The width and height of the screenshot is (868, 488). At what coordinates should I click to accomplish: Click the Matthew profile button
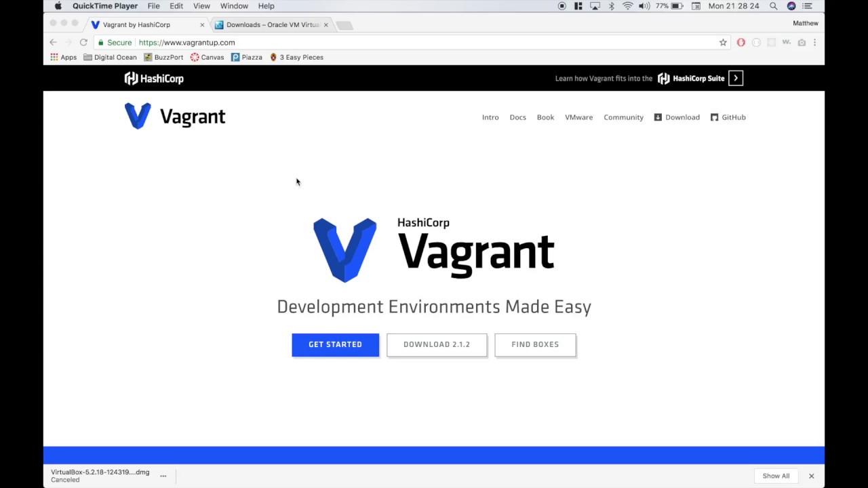click(806, 23)
